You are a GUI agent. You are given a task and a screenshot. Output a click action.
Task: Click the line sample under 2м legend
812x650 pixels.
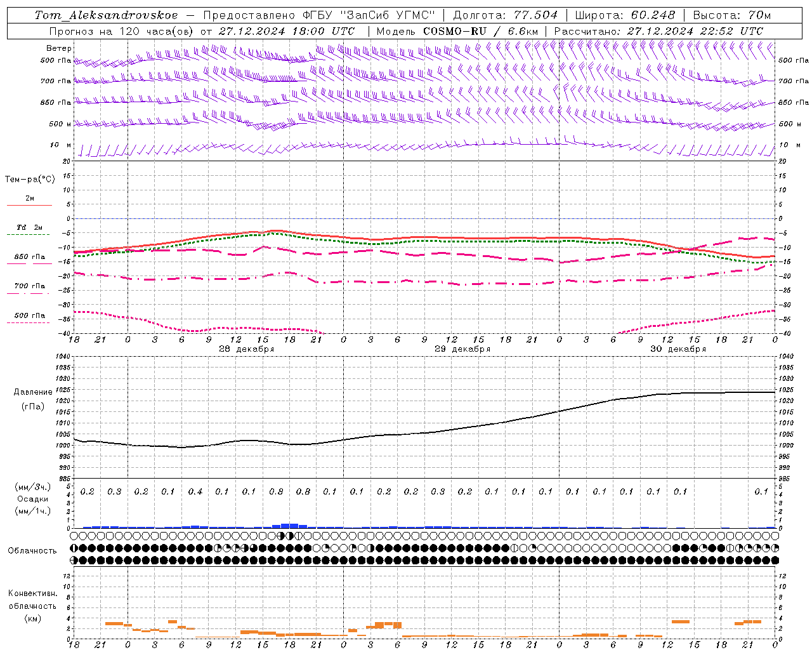[x=29, y=206]
